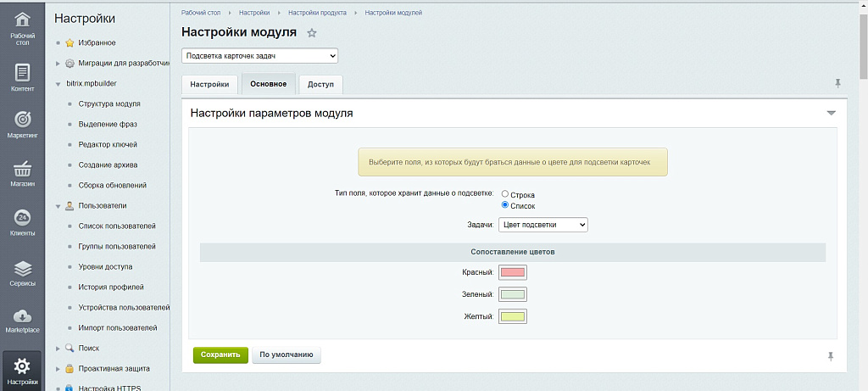
Task: Select the Строка radio option
Action: 505,195
